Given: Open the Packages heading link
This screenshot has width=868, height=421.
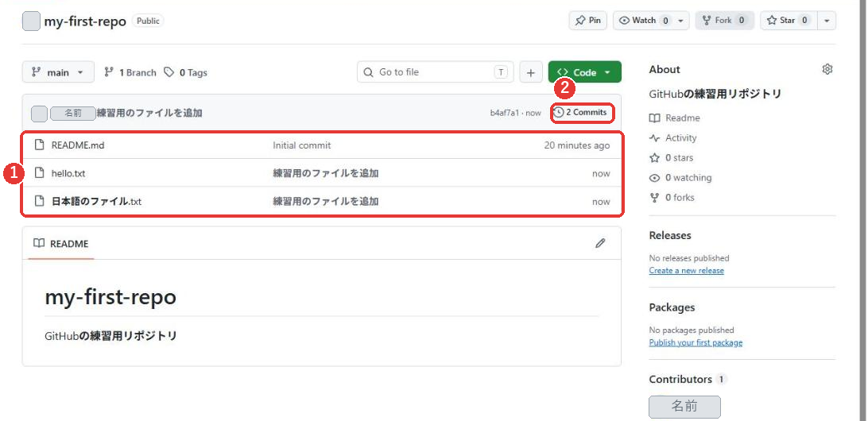Looking at the screenshot, I should [x=672, y=307].
